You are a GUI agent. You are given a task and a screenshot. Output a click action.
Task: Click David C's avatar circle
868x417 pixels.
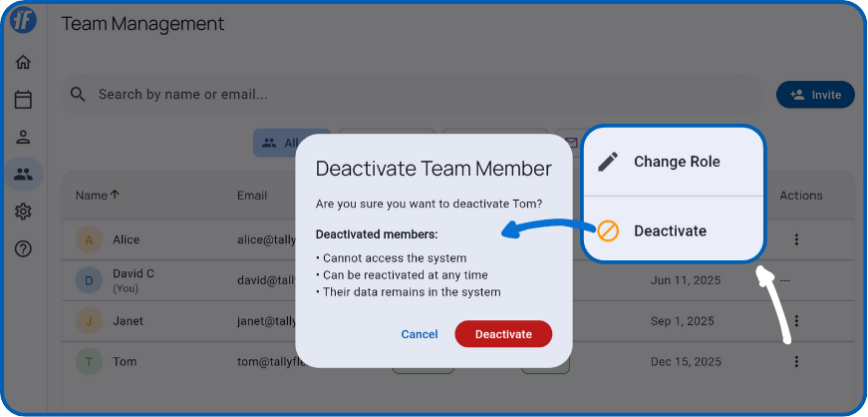click(89, 280)
